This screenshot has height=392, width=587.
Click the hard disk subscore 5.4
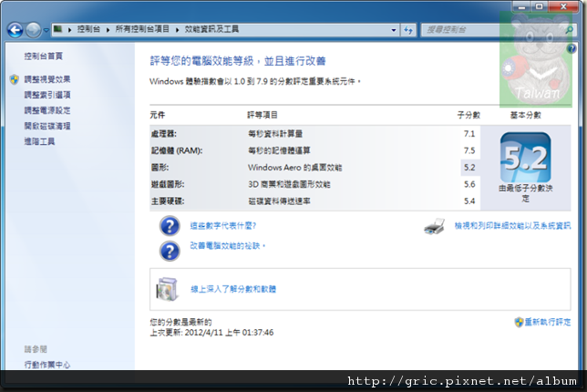[x=469, y=201]
